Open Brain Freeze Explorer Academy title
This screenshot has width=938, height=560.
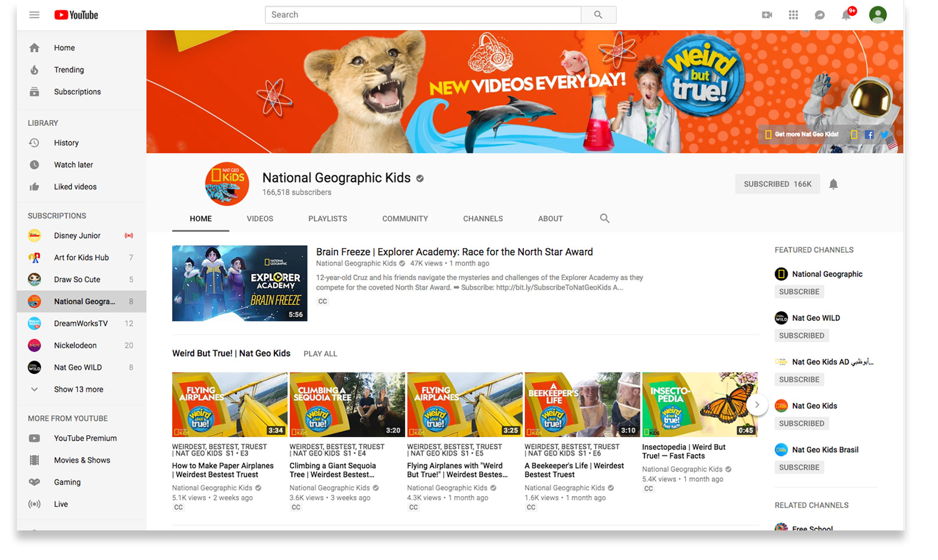(x=454, y=252)
